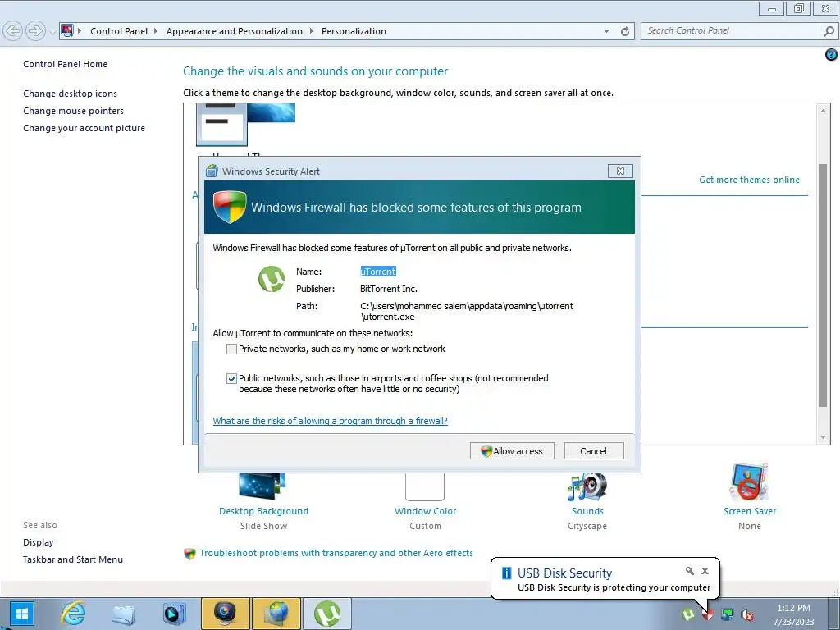This screenshot has height=630, width=840.
Task: Launch Internet Explorer from taskbar
Action: 73,614
